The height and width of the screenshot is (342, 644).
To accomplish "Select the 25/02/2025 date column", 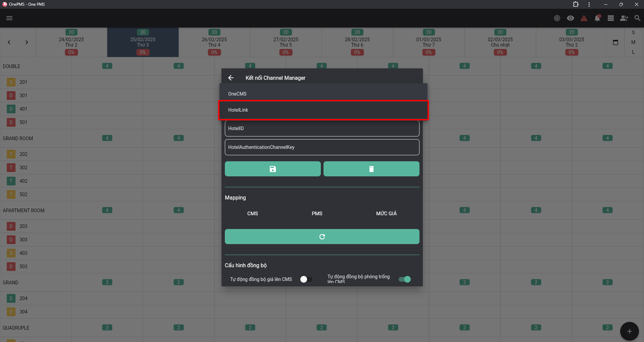I will [143, 42].
